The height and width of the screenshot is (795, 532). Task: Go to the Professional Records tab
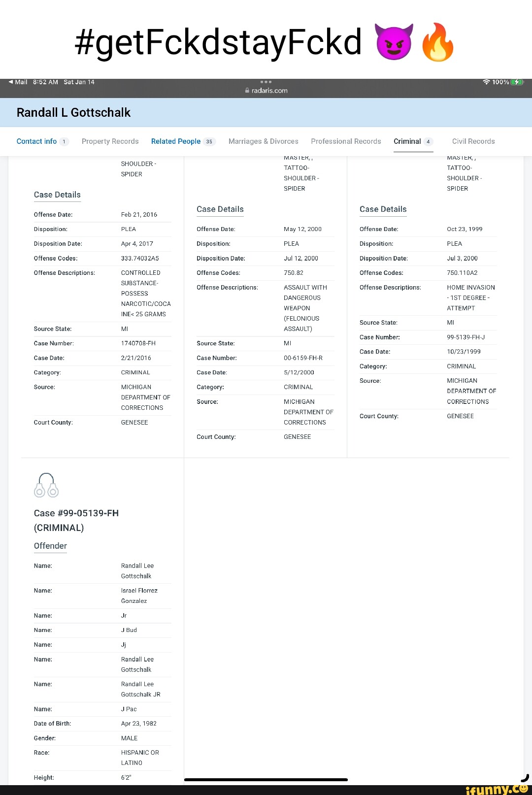(346, 141)
